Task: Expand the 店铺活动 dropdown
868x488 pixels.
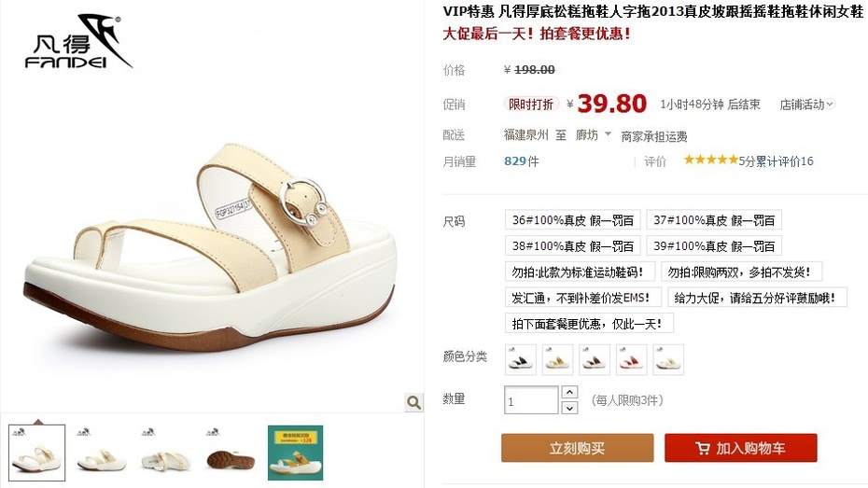Action: tap(806, 104)
